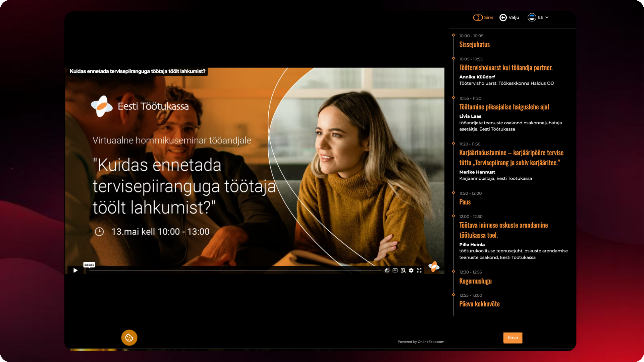Click the Estonian flag icon
Image resolution: width=644 pixels, height=362 pixels.
click(532, 17)
